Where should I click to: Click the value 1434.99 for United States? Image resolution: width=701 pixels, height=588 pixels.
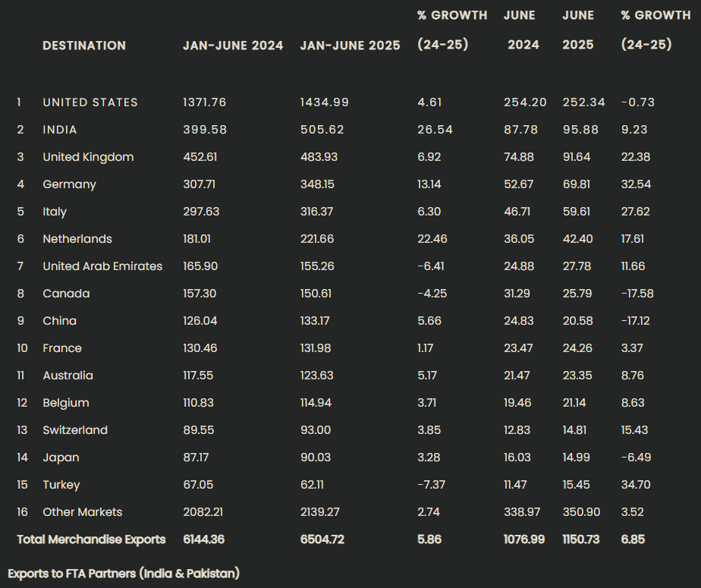[x=324, y=102]
